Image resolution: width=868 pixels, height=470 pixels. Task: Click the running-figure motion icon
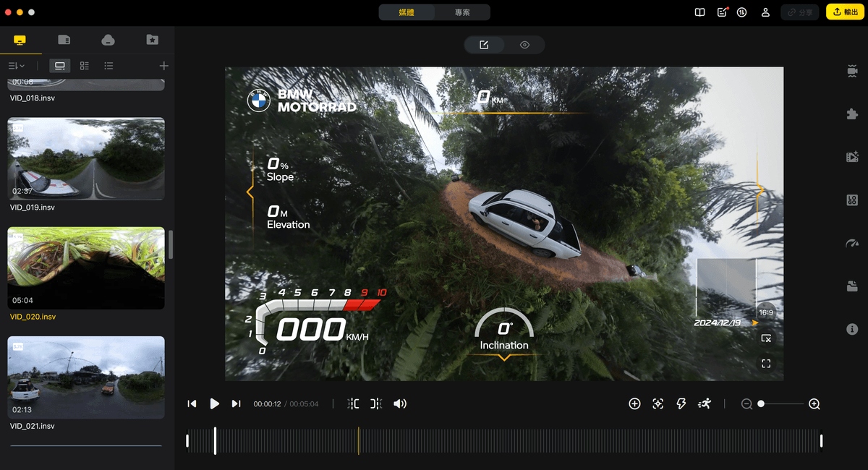pos(704,403)
